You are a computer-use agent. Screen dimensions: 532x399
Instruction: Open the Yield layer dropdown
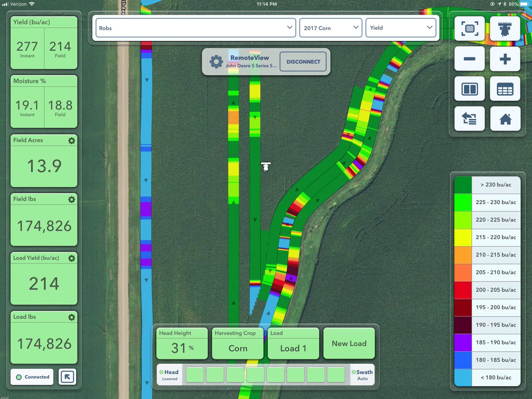click(401, 28)
